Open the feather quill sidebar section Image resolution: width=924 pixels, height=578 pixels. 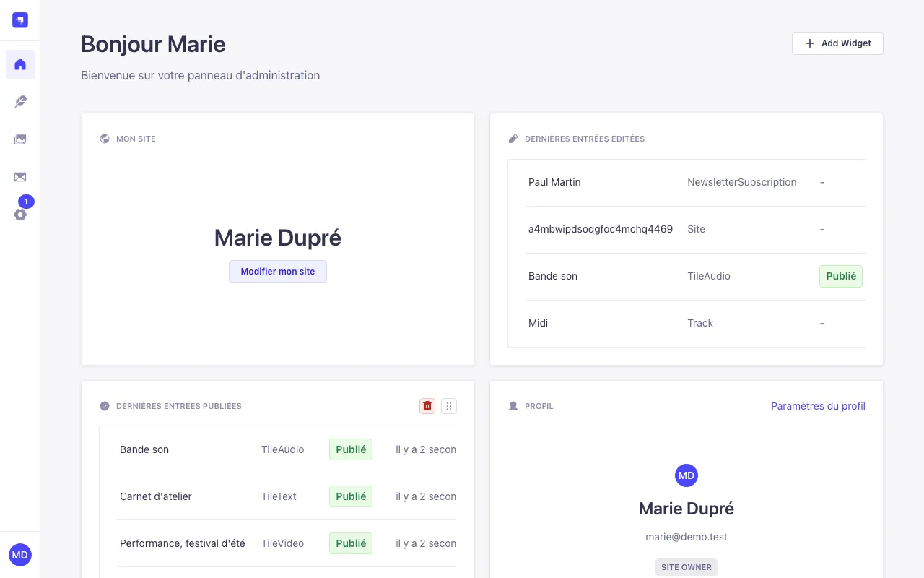[x=20, y=102]
